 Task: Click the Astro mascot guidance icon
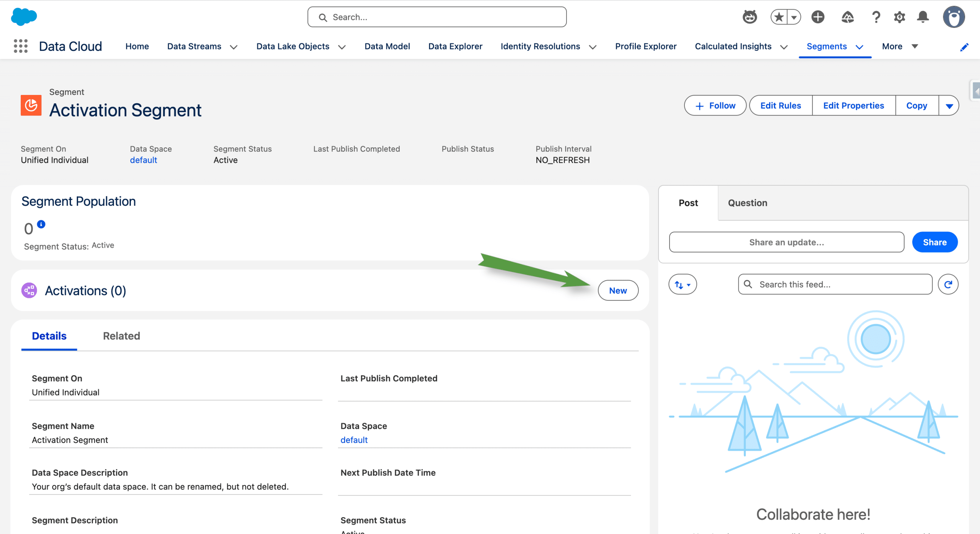[750, 17]
